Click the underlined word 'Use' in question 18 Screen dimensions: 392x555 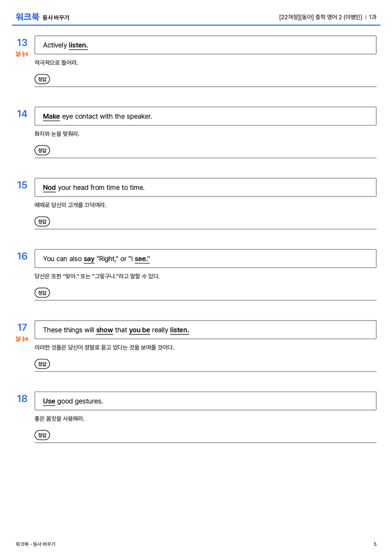[49, 401]
